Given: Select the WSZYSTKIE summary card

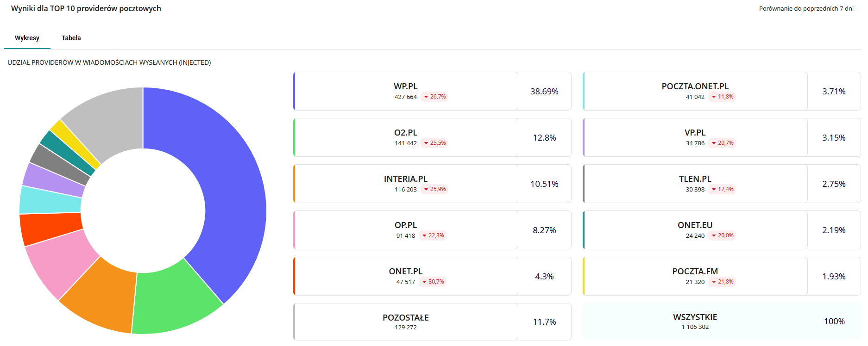Looking at the screenshot, I should click(721, 321).
